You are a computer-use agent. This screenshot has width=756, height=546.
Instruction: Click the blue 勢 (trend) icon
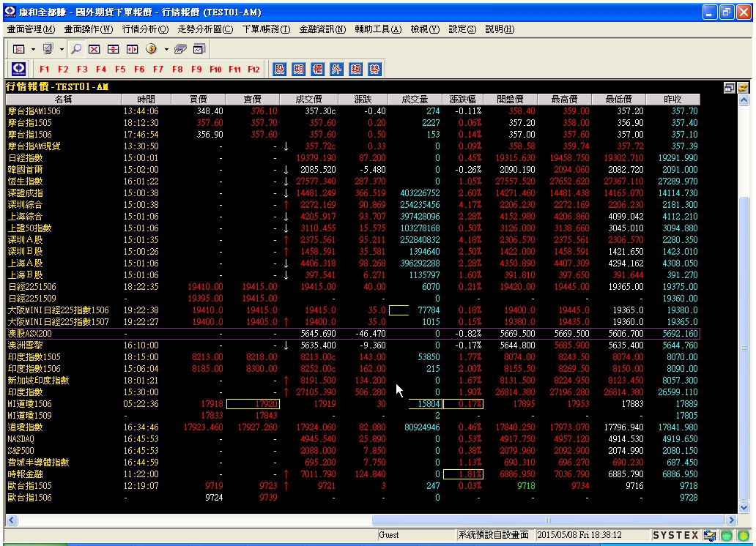click(x=374, y=70)
